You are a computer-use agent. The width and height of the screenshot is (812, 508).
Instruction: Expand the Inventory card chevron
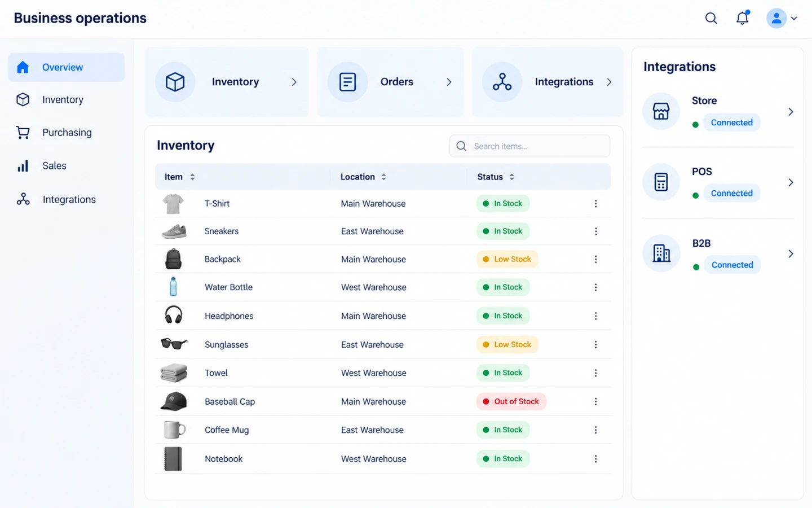point(294,82)
